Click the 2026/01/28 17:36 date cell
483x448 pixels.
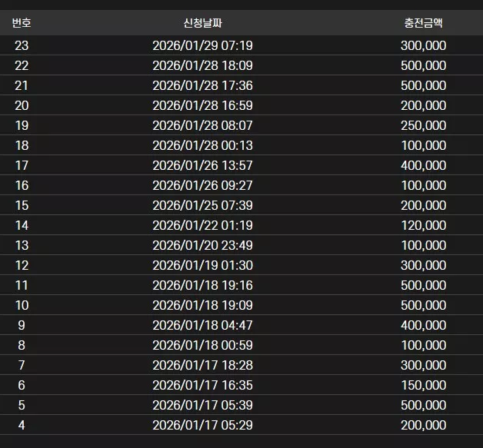(203, 85)
